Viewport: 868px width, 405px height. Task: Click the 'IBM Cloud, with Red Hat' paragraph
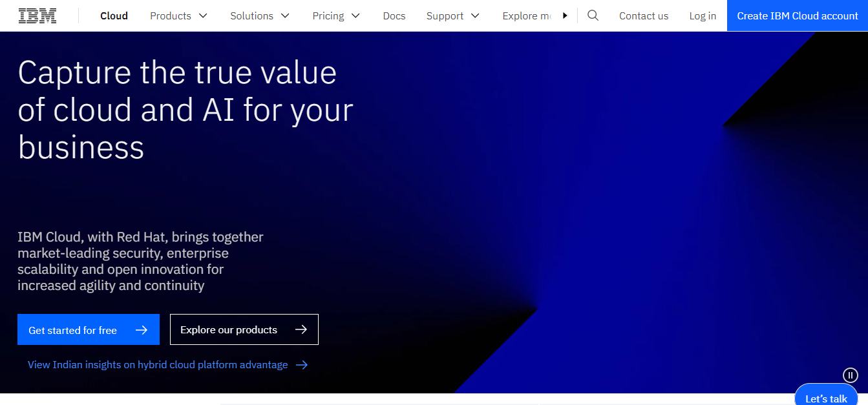pyautogui.click(x=140, y=261)
